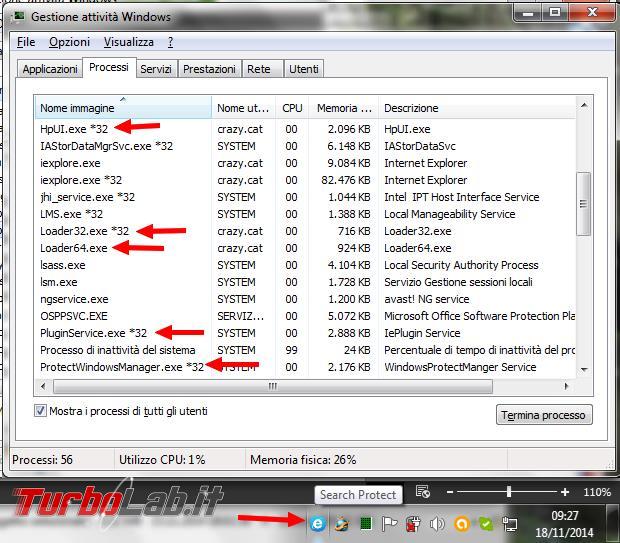The height and width of the screenshot is (543, 620).
Task: Open the Visualizza menu
Action: (129, 42)
